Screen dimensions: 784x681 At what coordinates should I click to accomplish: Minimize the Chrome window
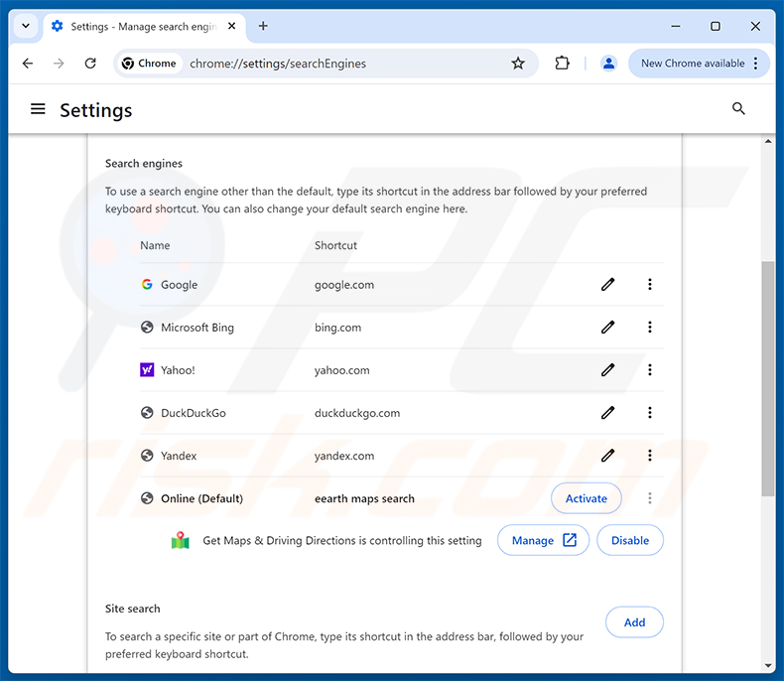point(676,26)
